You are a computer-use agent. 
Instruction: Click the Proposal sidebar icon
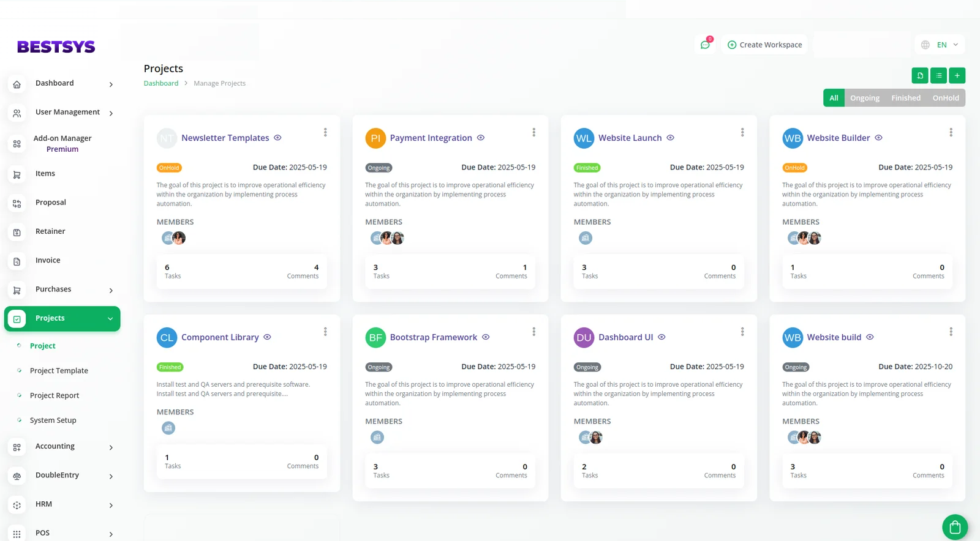(x=17, y=203)
